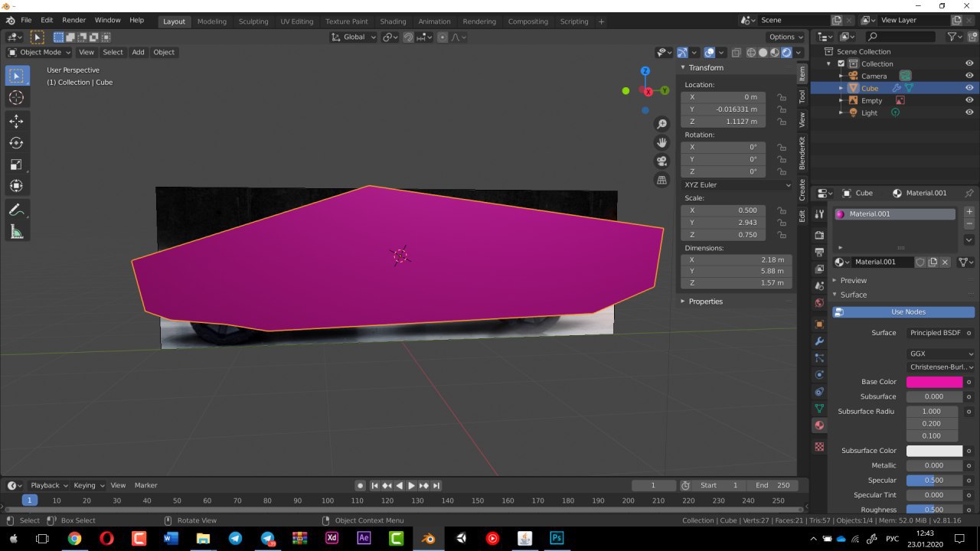Select the Scale tool
Viewport: 980px width, 551px height.
pyautogui.click(x=17, y=165)
